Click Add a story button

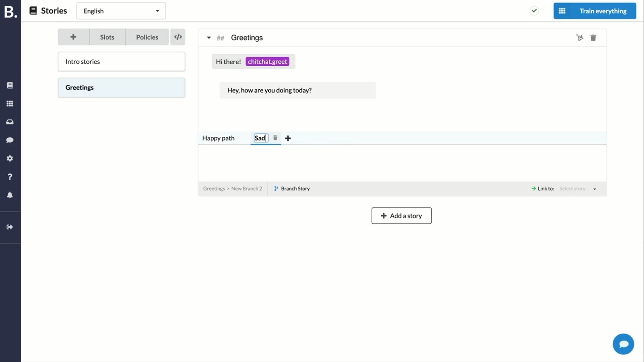[x=401, y=216]
